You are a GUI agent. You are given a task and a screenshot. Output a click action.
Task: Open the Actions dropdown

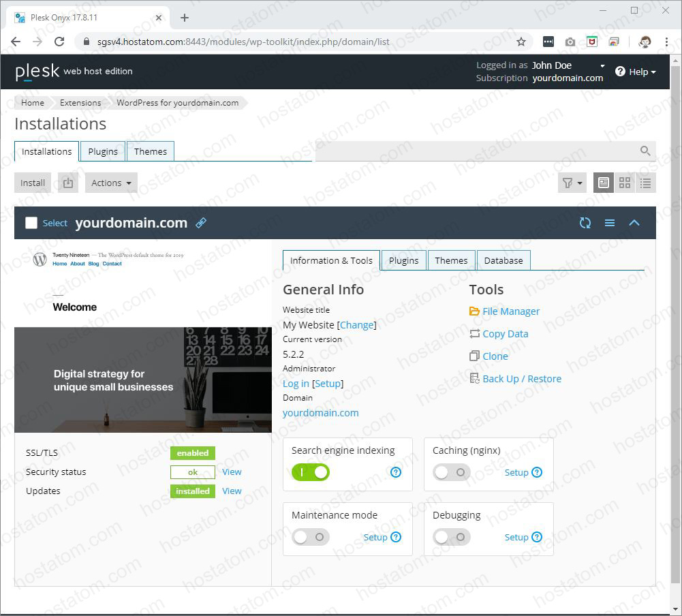111,183
